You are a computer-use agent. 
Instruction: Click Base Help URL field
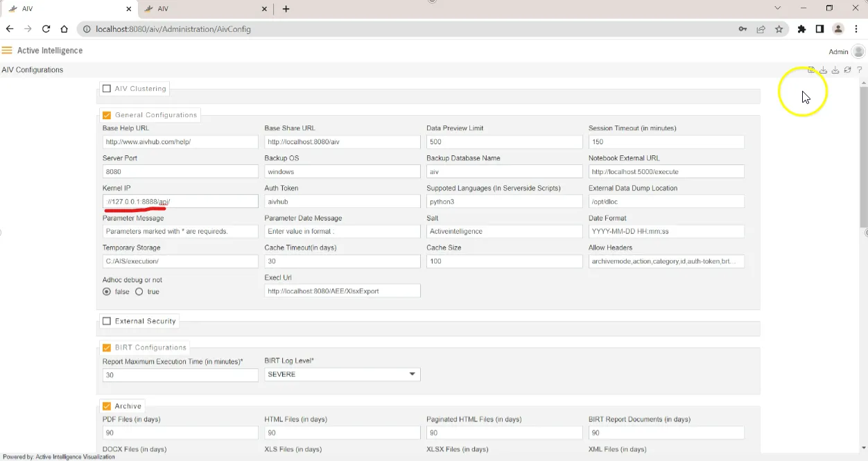click(x=180, y=141)
